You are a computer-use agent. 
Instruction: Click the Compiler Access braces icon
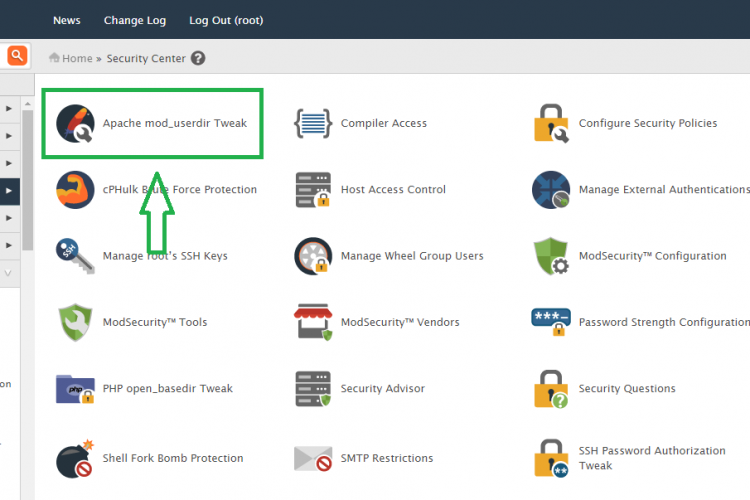pyautogui.click(x=313, y=123)
